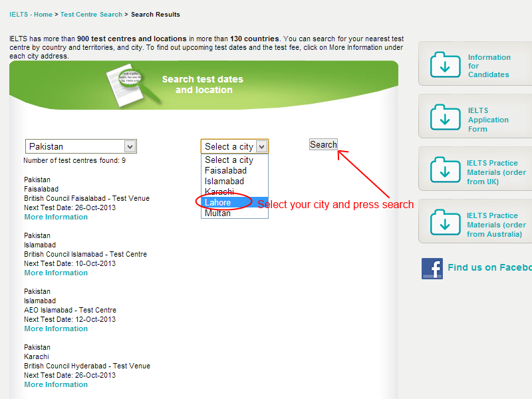The image size is (532, 399).
Task: Click the Practice Materials Australia download icon
Action: coord(445,222)
